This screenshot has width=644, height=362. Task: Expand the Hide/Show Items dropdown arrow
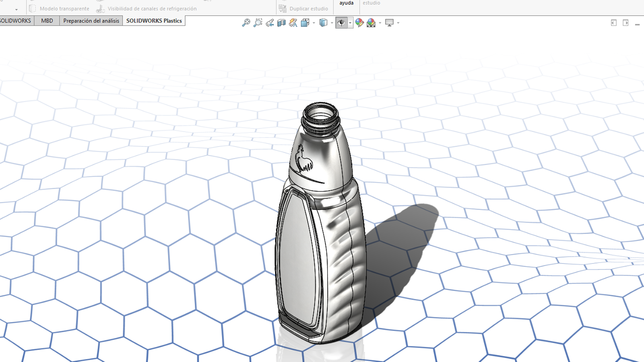click(x=350, y=23)
